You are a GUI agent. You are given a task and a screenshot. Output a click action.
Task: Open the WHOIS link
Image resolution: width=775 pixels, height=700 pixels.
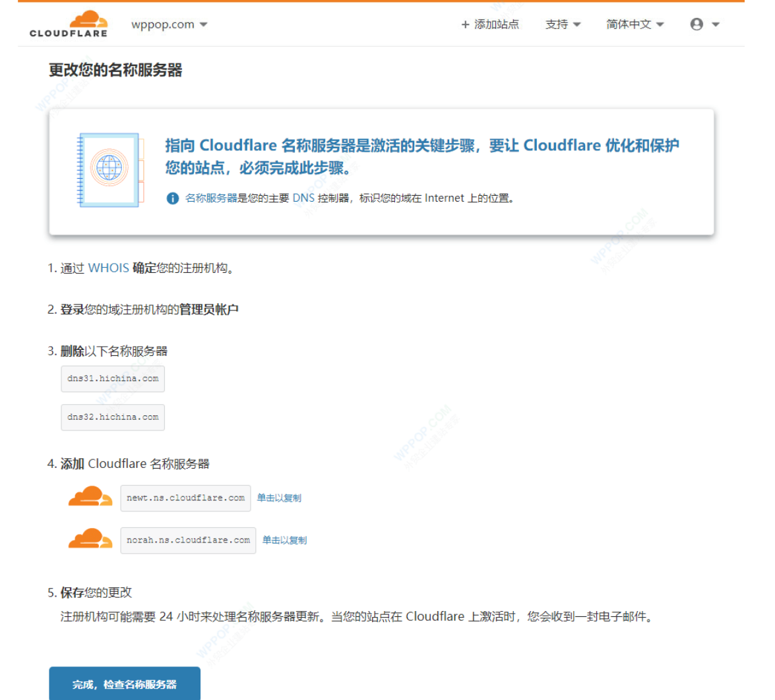point(108,268)
